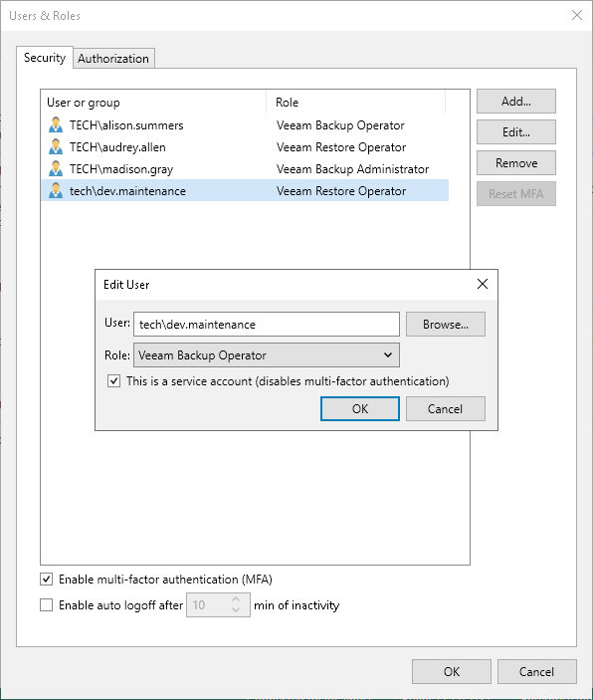Click the user icon beside TECH\audrey.allen
The height and width of the screenshot is (700, 593).
click(56, 147)
